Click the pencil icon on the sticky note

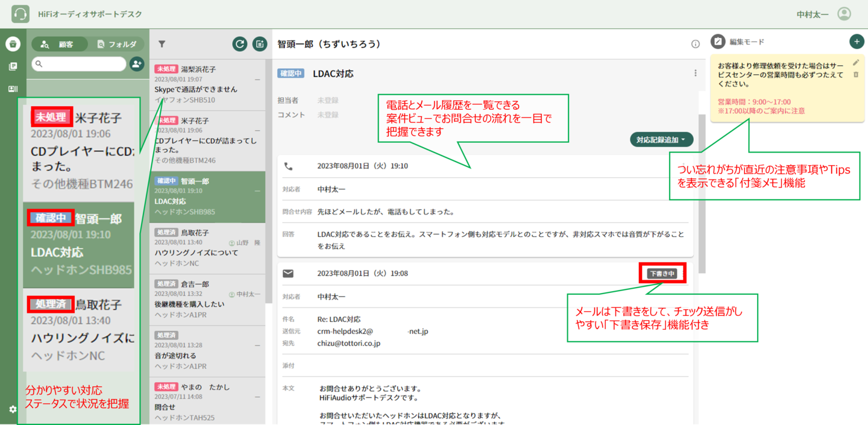856,62
